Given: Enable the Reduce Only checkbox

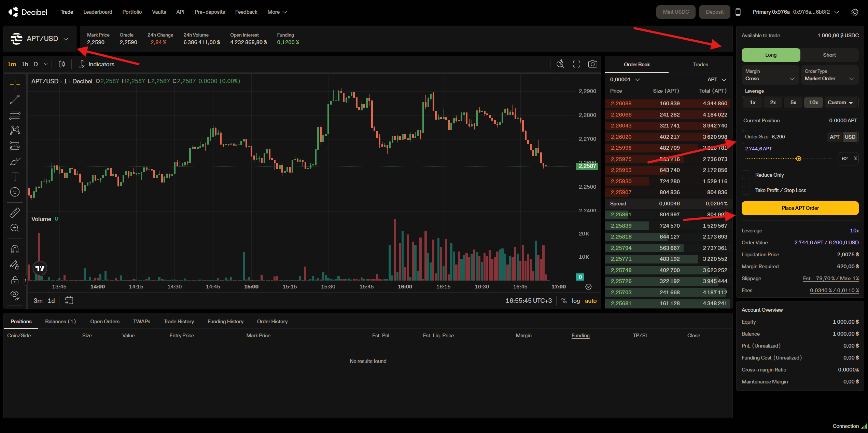Looking at the screenshot, I should tap(746, 175).
